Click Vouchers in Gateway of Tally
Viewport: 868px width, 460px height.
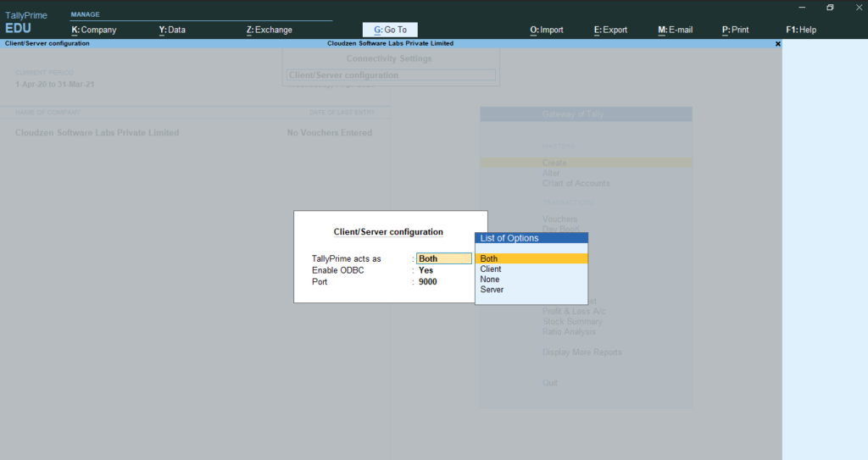click(x=559, y=219)
